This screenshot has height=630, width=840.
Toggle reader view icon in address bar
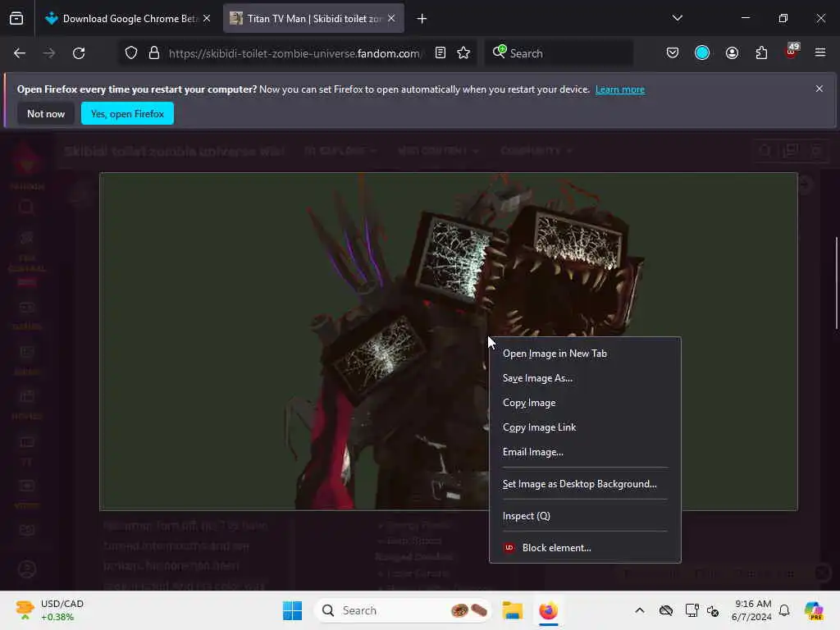tap(441, 53)
